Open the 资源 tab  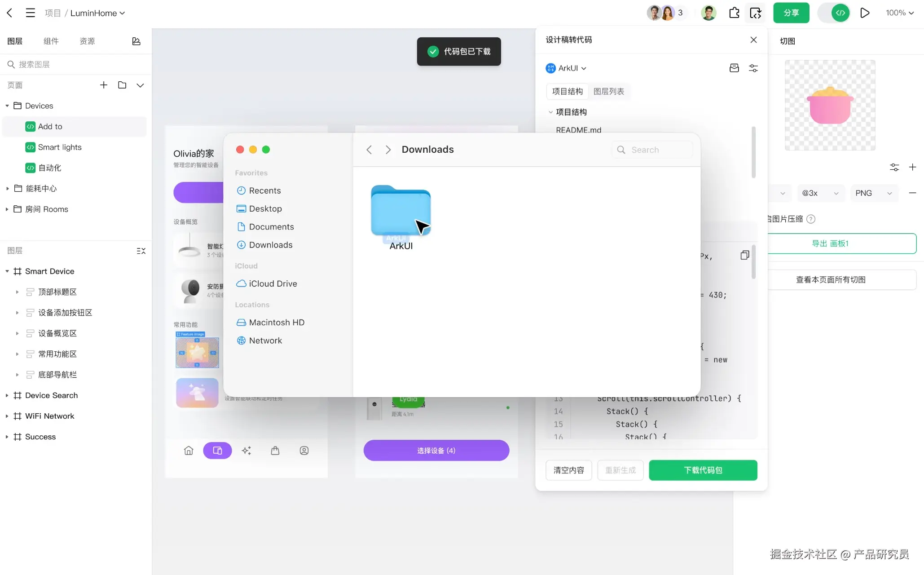[x=87, y=41]
